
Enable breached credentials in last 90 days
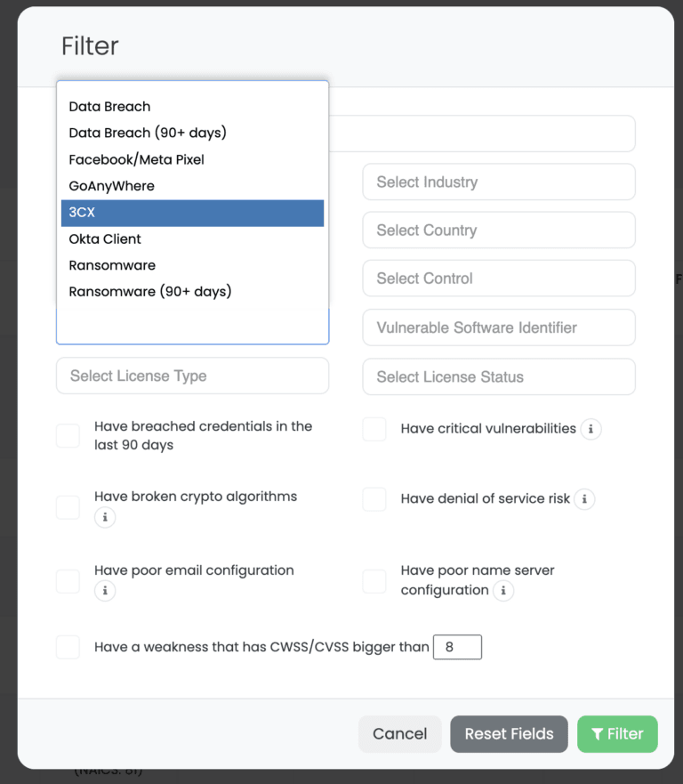(x=68, y=435)
